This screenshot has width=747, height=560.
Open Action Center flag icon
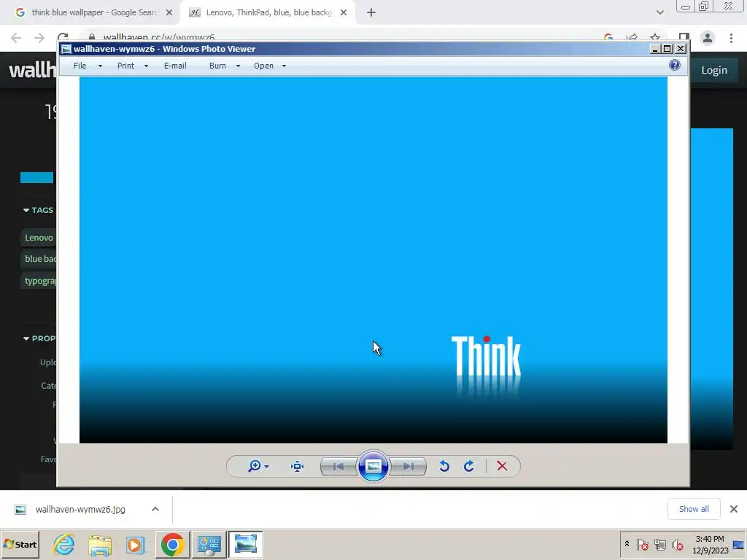[642, 544]
